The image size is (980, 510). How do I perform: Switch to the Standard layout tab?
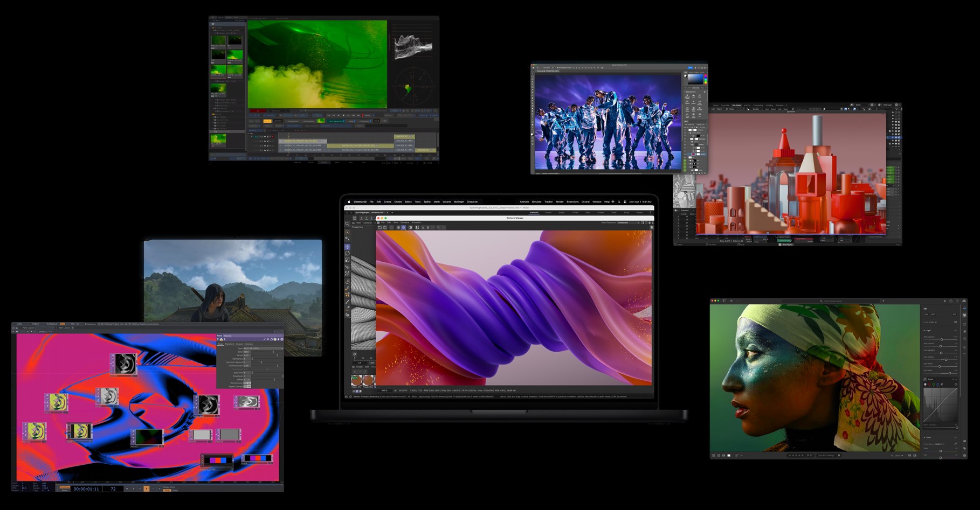click(534, 213)
